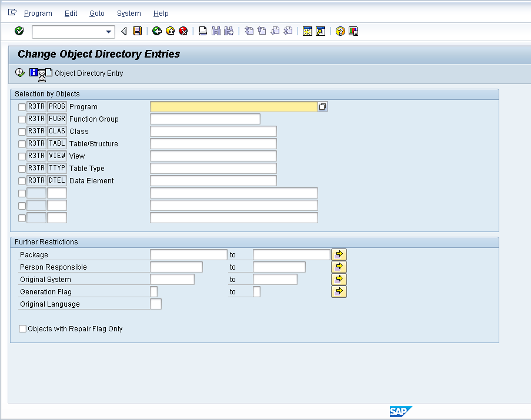This screenshot has height=420, width=531.
Task: Click the Print icon
Action: [202, 31]
